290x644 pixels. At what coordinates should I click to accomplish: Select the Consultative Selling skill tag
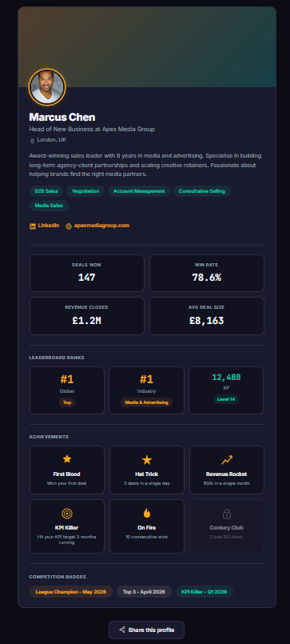[202, 191]
